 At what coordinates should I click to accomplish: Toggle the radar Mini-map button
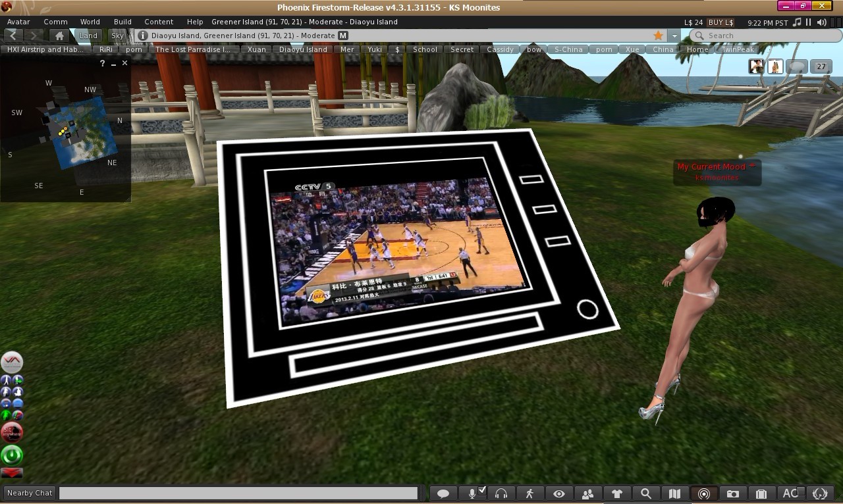pos(704,493)
